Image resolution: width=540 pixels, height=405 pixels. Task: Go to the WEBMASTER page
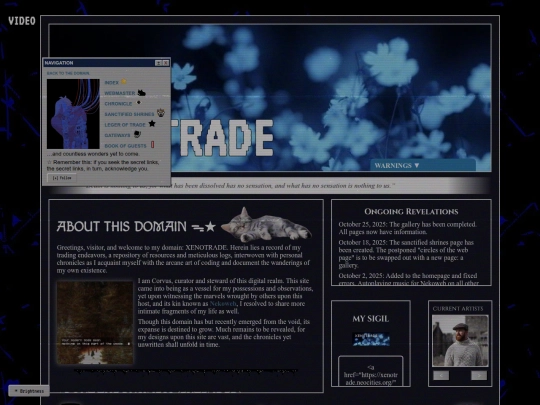pyautogui.click(x=120, y=93)
